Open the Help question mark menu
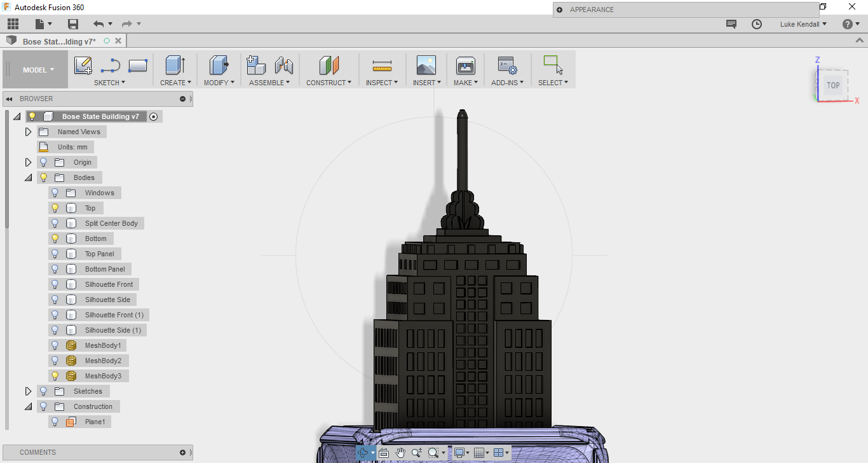 coord(851,24)
